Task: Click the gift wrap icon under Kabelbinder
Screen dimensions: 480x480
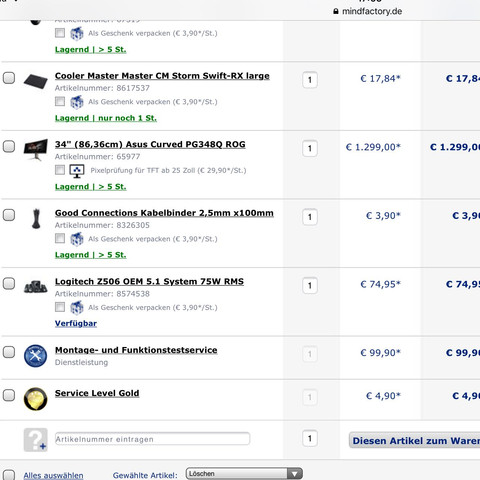Action: click(x=77, y=239)
